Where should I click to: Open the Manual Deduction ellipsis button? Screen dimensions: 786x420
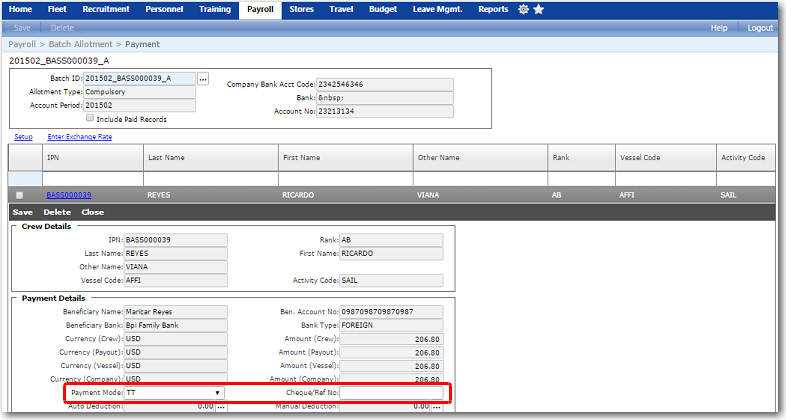click(436, 407)
